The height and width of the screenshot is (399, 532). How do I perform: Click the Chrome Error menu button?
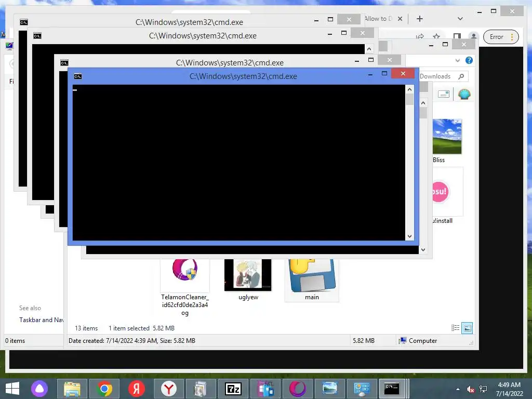501,37
